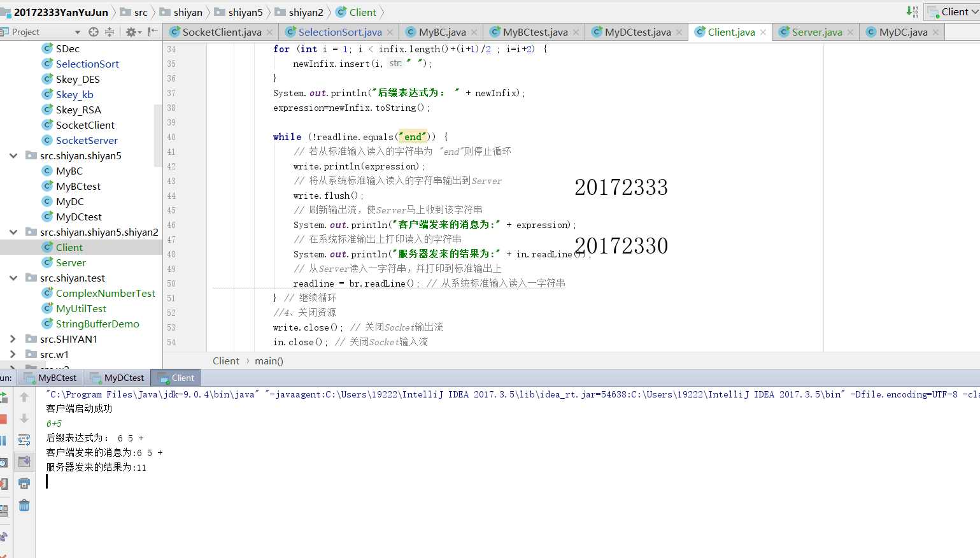Image resolution: width=980 pixels, height=558 pixels.
Task: Click the build project icon beside run configuration
Action: pyautogui.click(x=911, y=11)
